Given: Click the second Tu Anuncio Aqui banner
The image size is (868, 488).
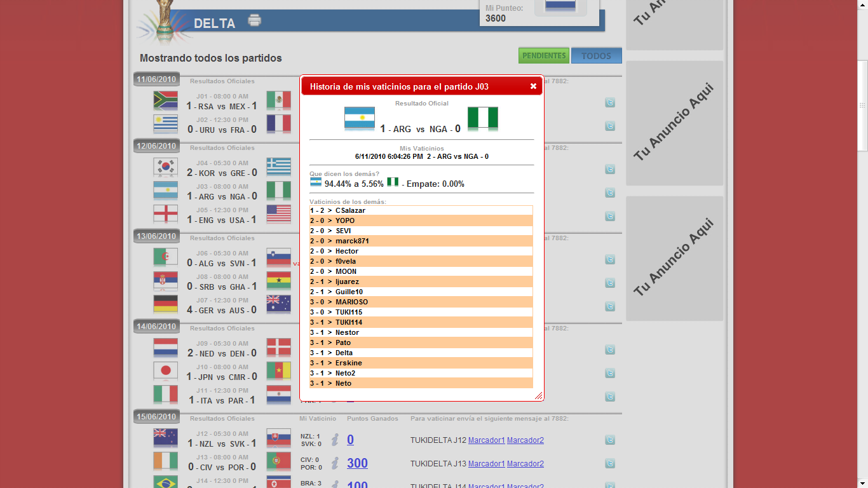Looking at the screenshot, I should [675, 123].
